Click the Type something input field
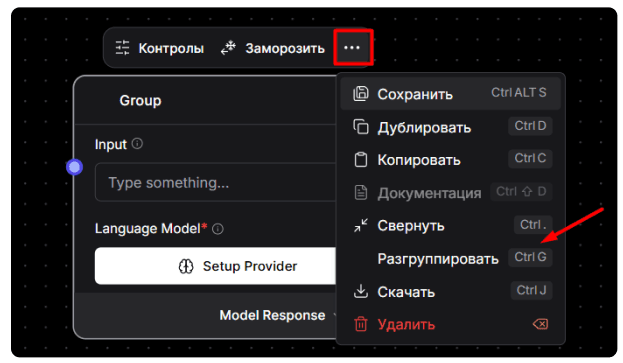This screenshot has width=623, height=363. coord(216,182)
